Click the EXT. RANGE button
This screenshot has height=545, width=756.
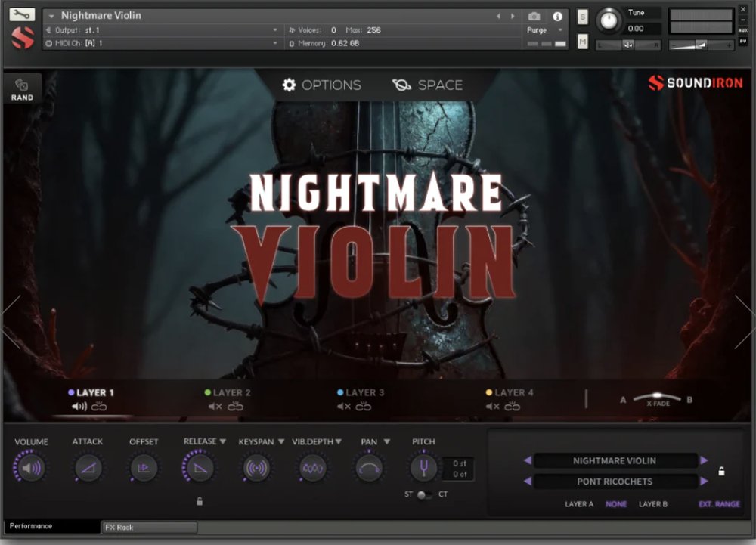pyautogui.click(x=719, y=504)
